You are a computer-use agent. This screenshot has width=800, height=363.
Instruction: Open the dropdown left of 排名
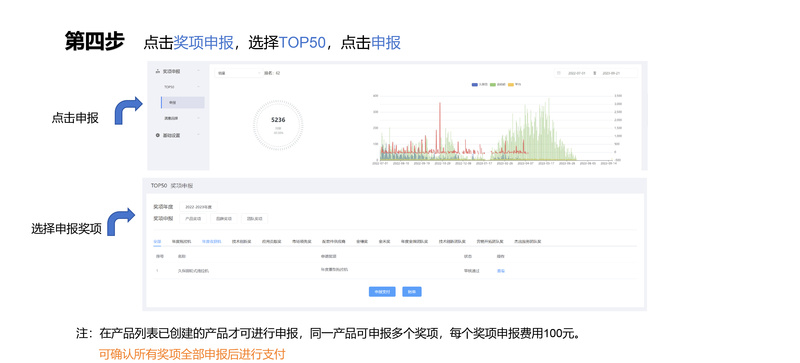239,73
